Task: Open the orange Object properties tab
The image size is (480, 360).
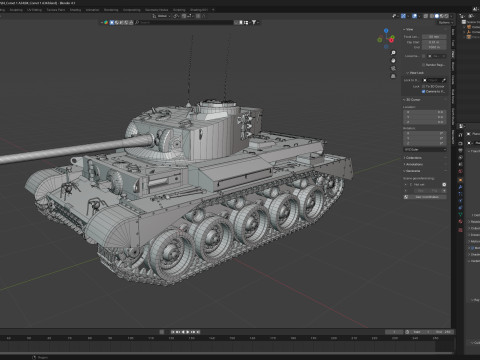Action: pos(460,180)
